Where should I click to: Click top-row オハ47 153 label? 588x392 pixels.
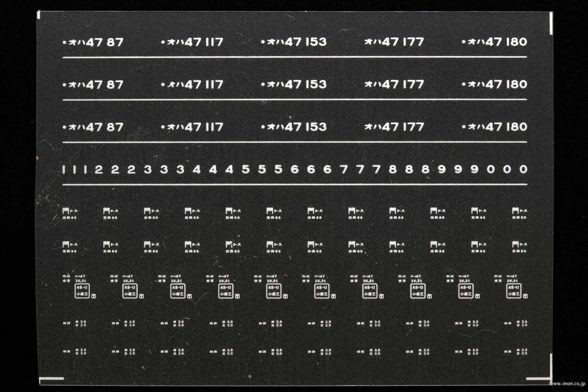[294, 42]
